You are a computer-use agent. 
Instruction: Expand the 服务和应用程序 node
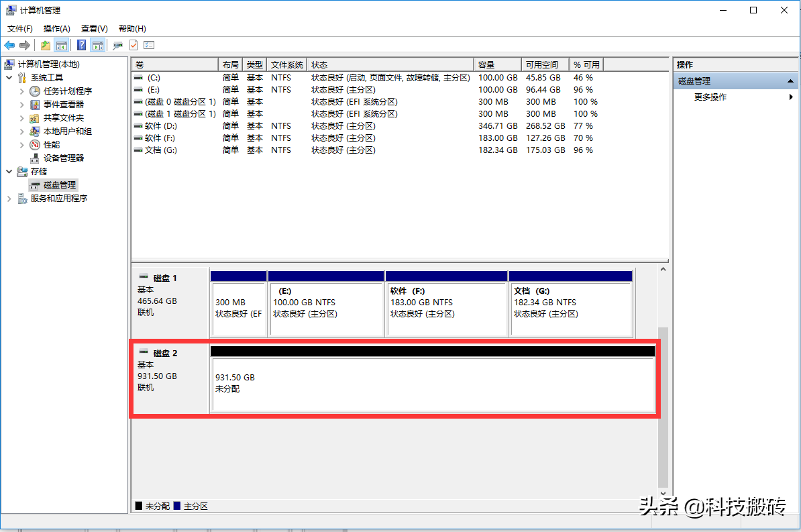coord(9,199)
